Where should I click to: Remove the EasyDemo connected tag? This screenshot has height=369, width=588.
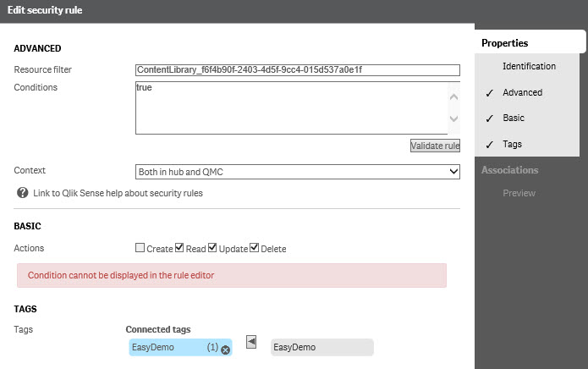[x=225, y=350]
